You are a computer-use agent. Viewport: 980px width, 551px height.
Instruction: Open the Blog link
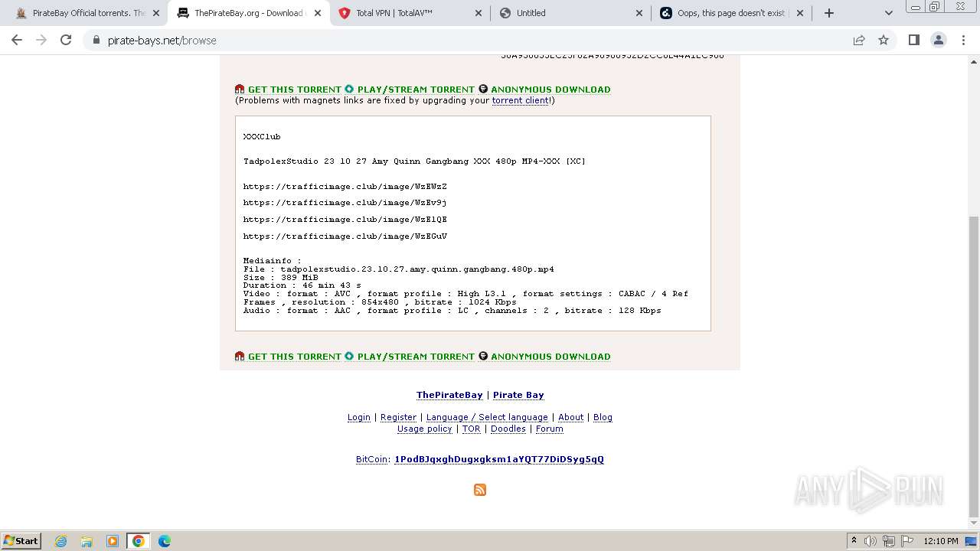pos(603,417)
